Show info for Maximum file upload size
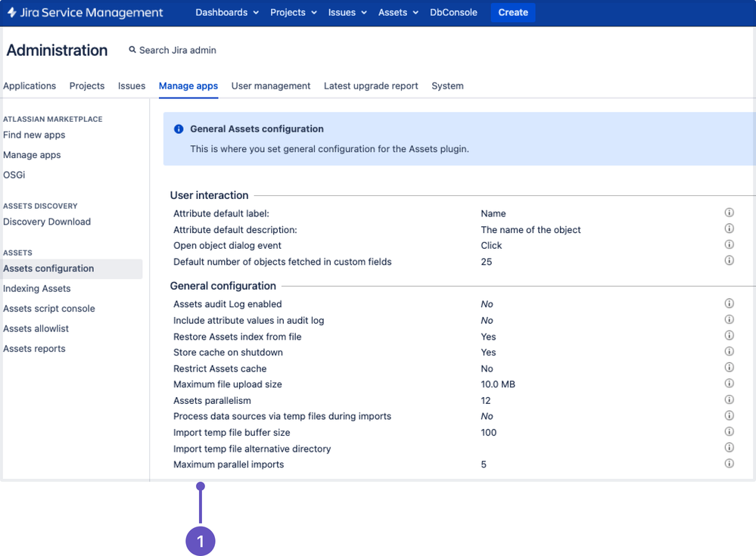This screenshot has width=756, height=556. tap(729, 383)
